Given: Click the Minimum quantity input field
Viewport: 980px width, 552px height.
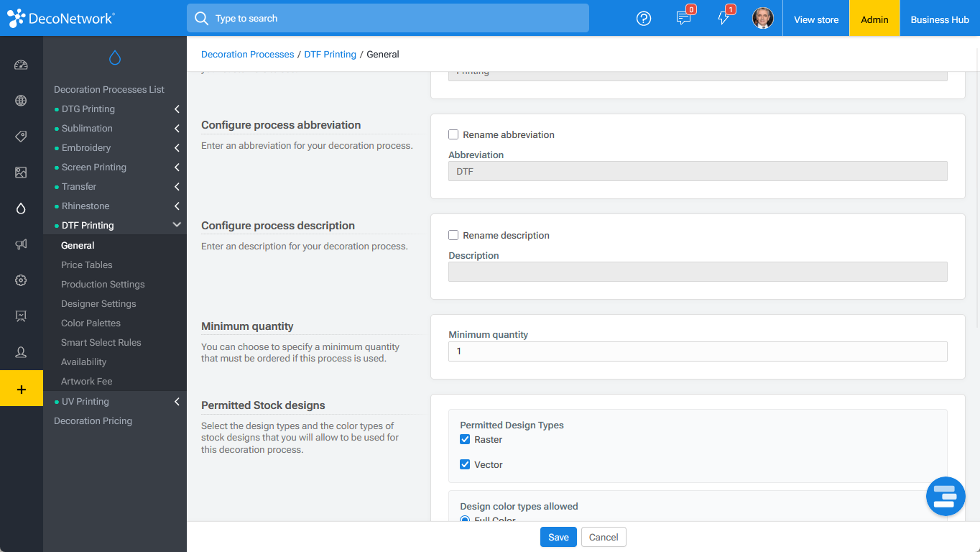Looking at the screenshot, I should click(x=698, y=351).
